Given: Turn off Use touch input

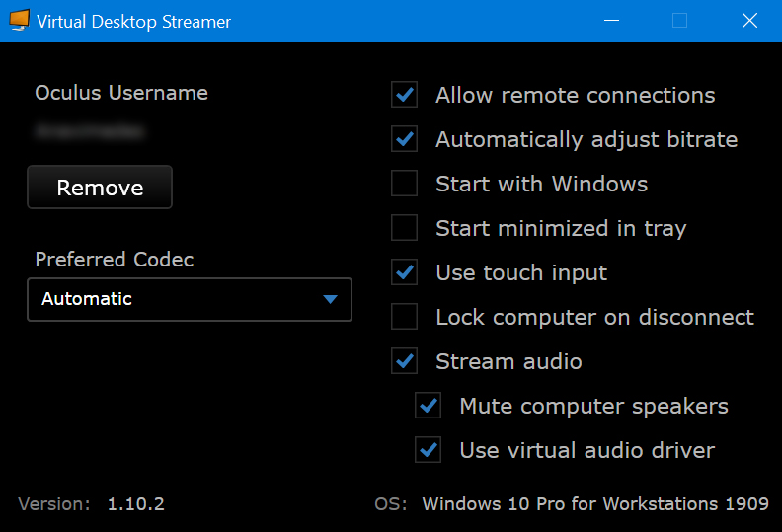Looking at the screenshot, I should [405, 272].
